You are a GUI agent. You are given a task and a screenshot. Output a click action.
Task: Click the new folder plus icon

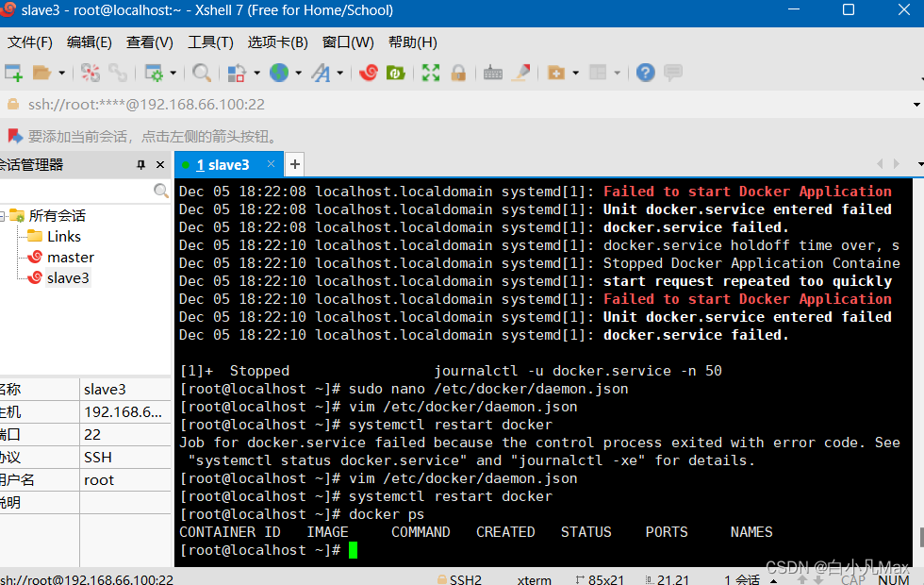[556, 74]
